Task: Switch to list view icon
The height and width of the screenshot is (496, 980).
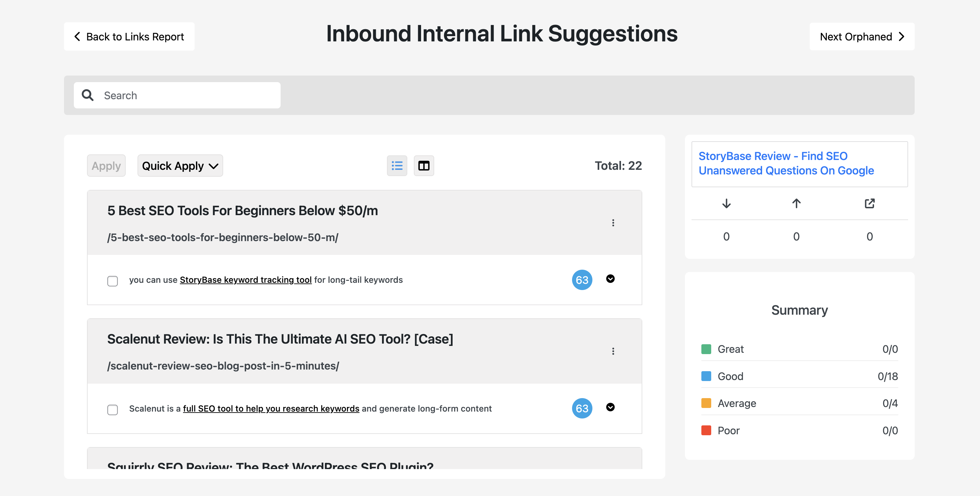Action: pos(397,166)
